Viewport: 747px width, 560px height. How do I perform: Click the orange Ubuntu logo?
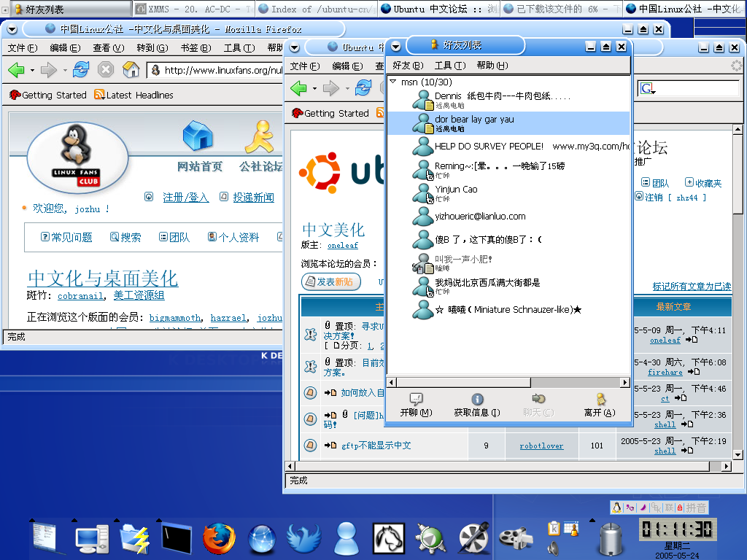(x=320, y=172)
